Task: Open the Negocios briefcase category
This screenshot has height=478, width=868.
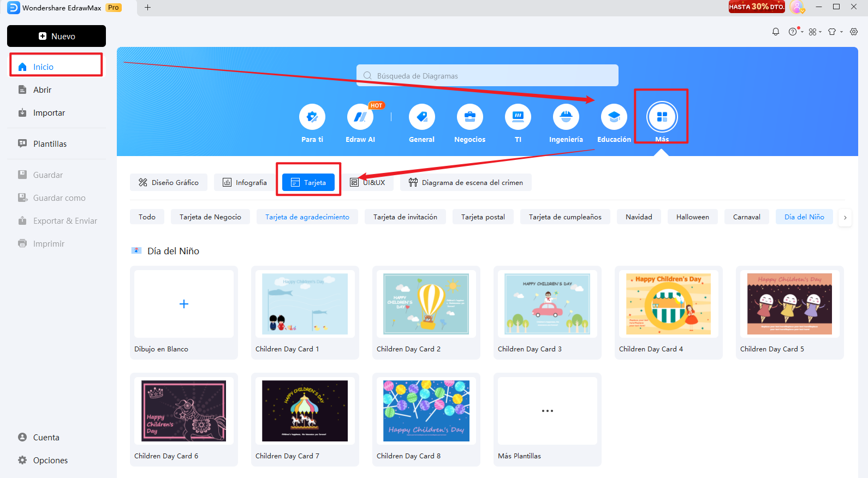Action: [x=469, y=117]
